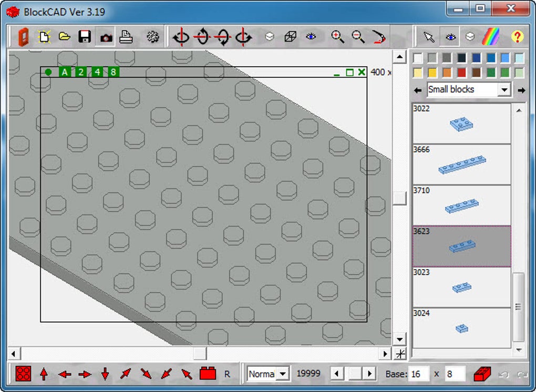Select the arrow pointer tool on right toolbar
The image size is (536, 392).
point(428,37)
